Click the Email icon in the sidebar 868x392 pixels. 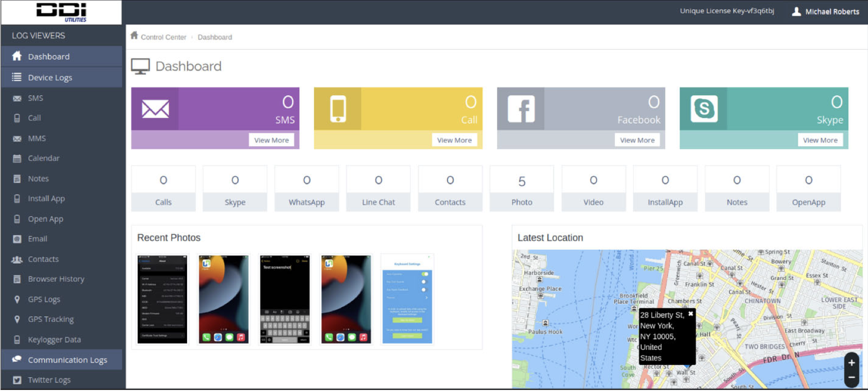click(17, 239)
